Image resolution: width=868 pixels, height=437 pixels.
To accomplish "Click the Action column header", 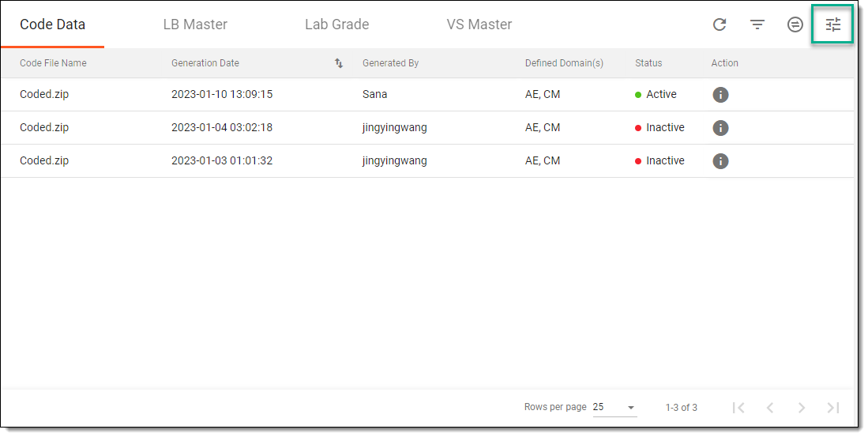I will tap(724, 63).
